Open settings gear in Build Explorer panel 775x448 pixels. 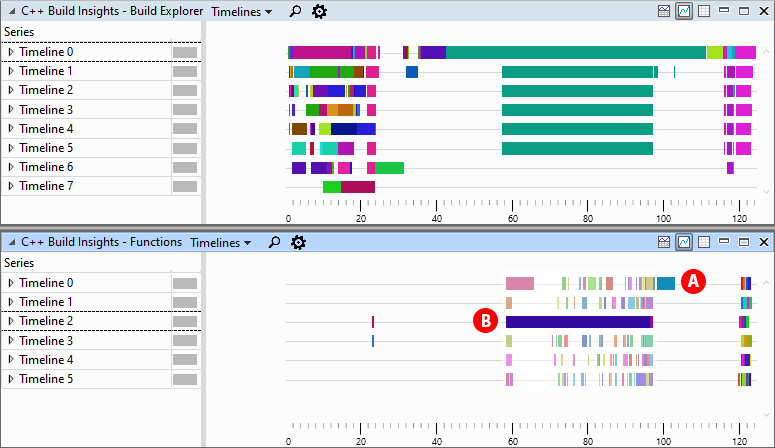tap(319, 11)
